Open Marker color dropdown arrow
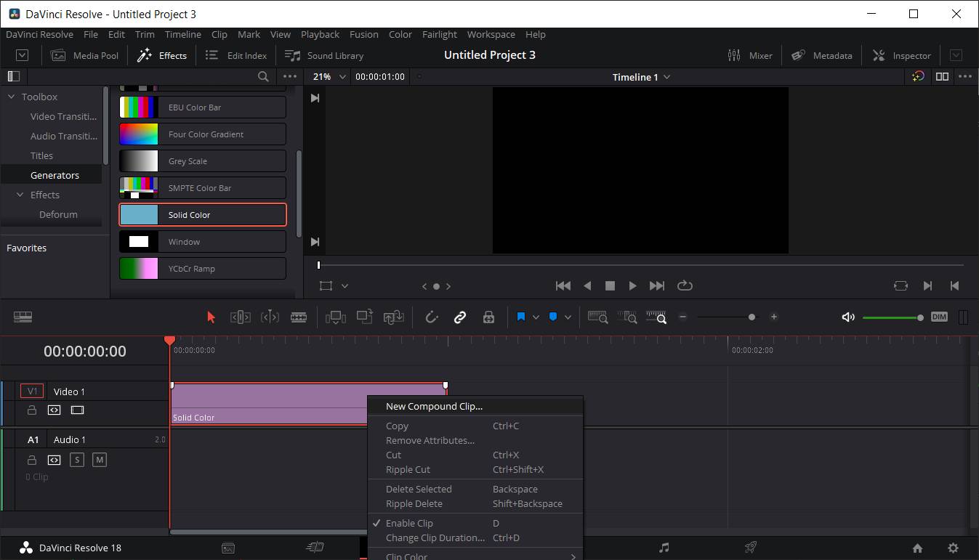 click(568, 317)
